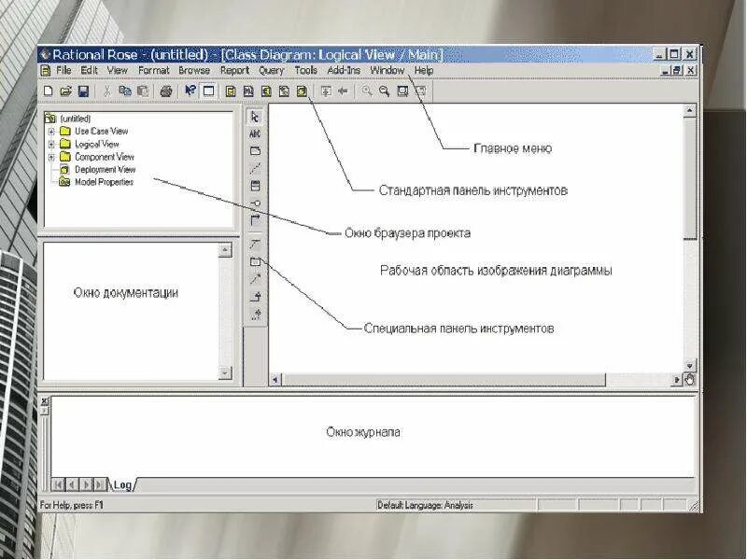Image resolution: width=747 pixels, height=560 pixels.
Task: Click the Browse Parent toolbar icon
Action: (x=326, y=91)
